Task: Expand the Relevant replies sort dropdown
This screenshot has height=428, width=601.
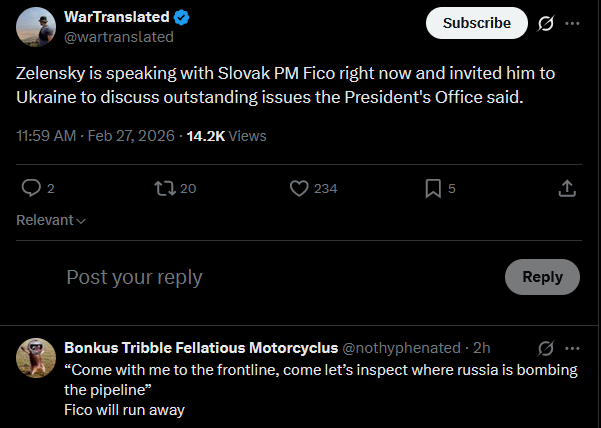Action: (51, 220)
